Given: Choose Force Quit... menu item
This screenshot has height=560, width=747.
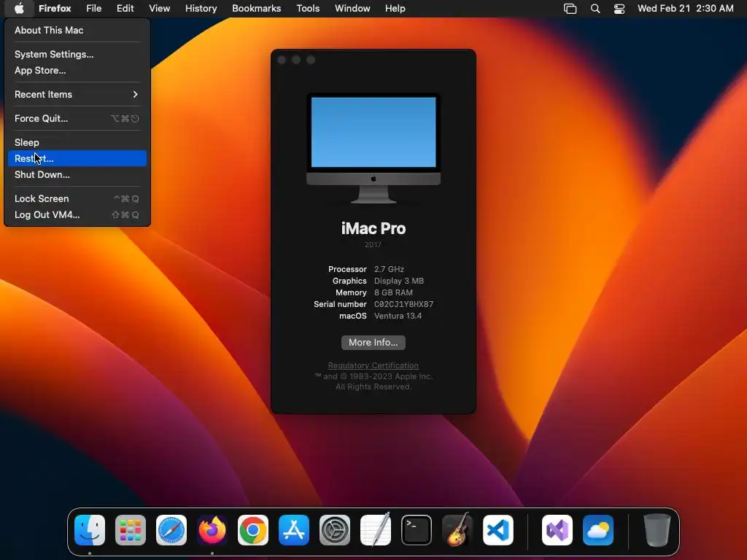Looking at the screenshot, I should tap(77, 119).
